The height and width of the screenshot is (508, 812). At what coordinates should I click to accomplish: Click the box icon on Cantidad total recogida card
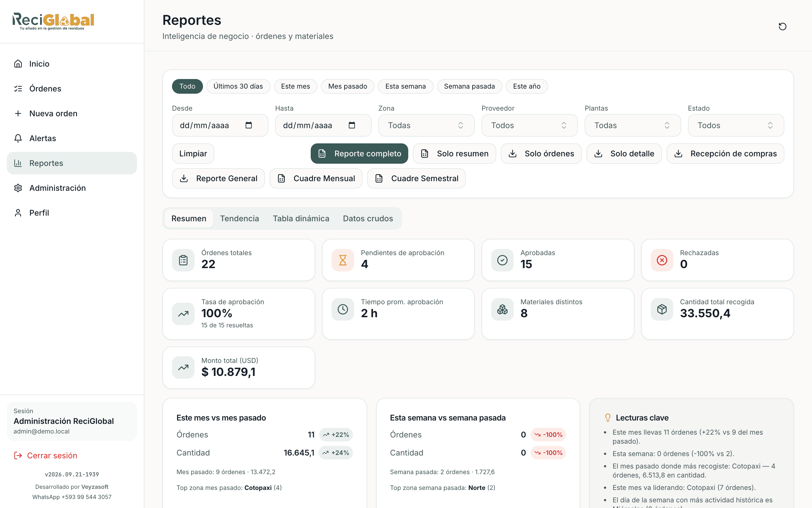[662, 309]
